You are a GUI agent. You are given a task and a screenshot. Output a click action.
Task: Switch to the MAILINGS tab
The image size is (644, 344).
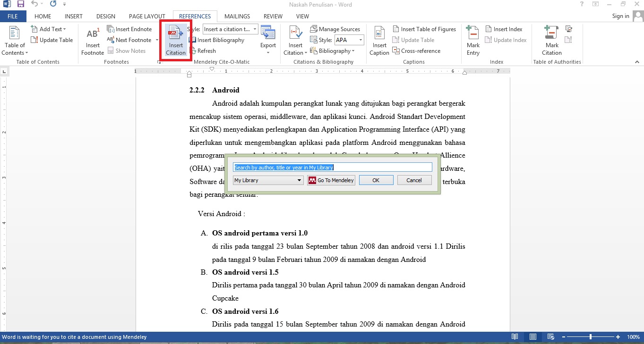coord(237,16)
